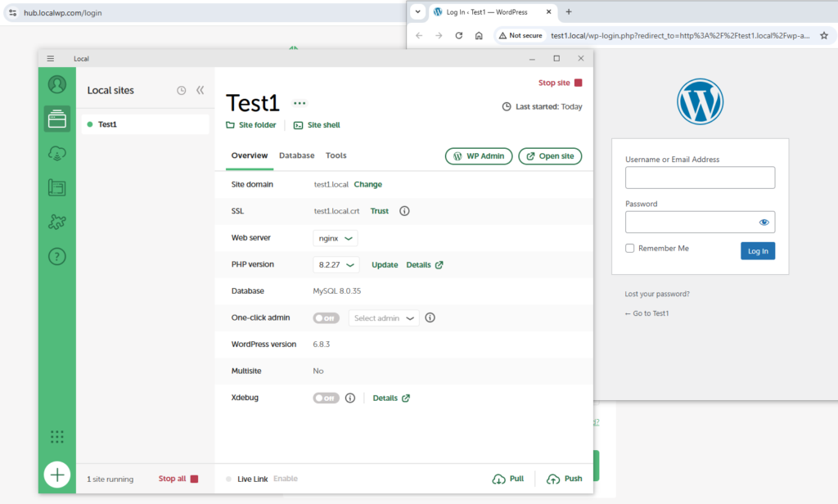Check the Remember Me checkbox
Image resolution: width=838 pixels, height=504 pixels.
tap(629, 248)
